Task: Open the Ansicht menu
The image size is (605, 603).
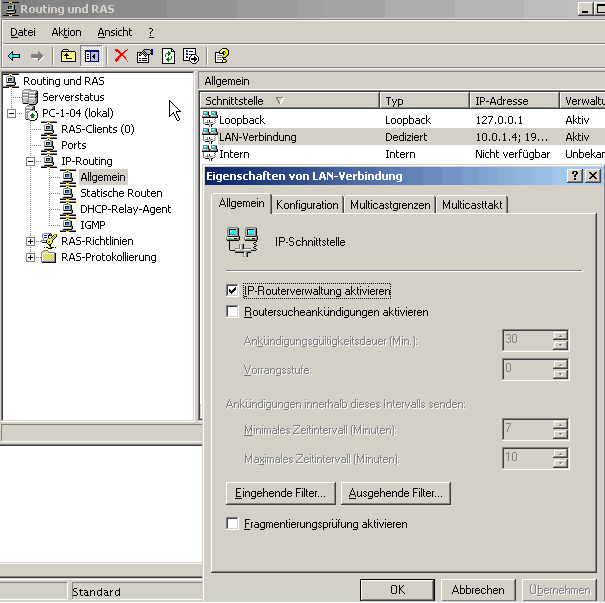Action: (115, 32)
